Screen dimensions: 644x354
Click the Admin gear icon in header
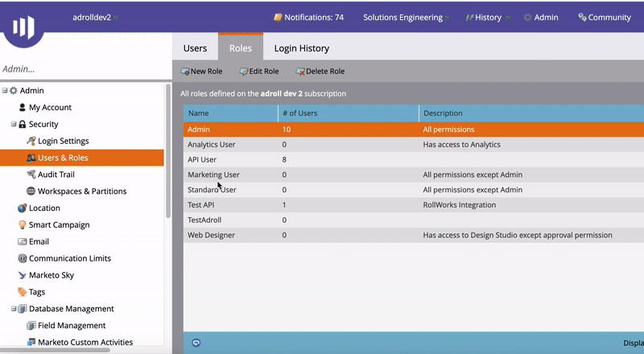527,17
